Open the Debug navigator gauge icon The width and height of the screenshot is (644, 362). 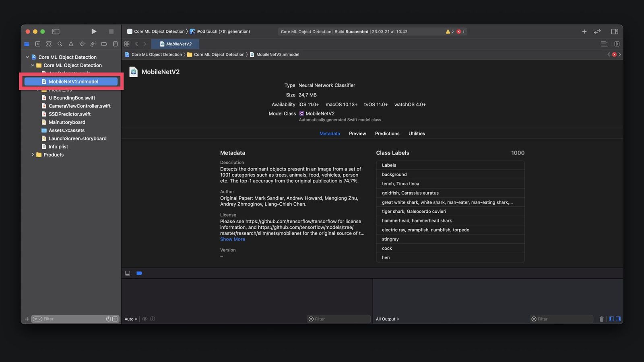click(93, 44)
